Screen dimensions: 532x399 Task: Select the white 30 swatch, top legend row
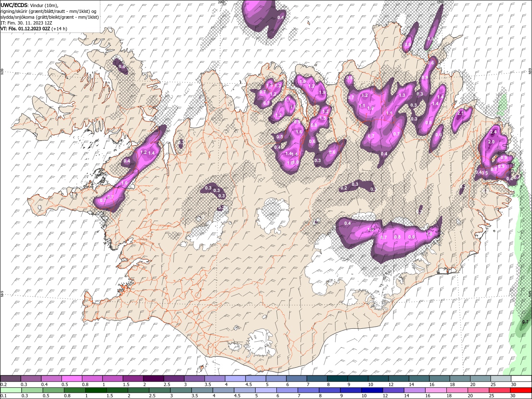pos(521,379)
